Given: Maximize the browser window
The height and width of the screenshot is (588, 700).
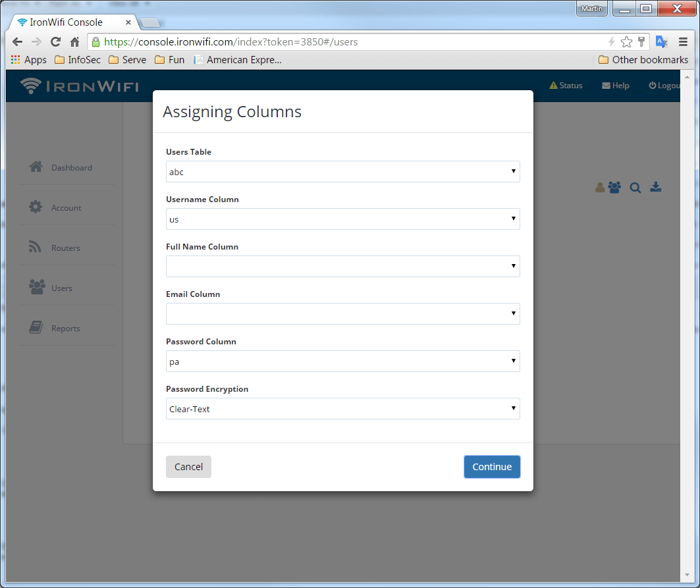Looking at the screenshot, I should click(645, 9).
